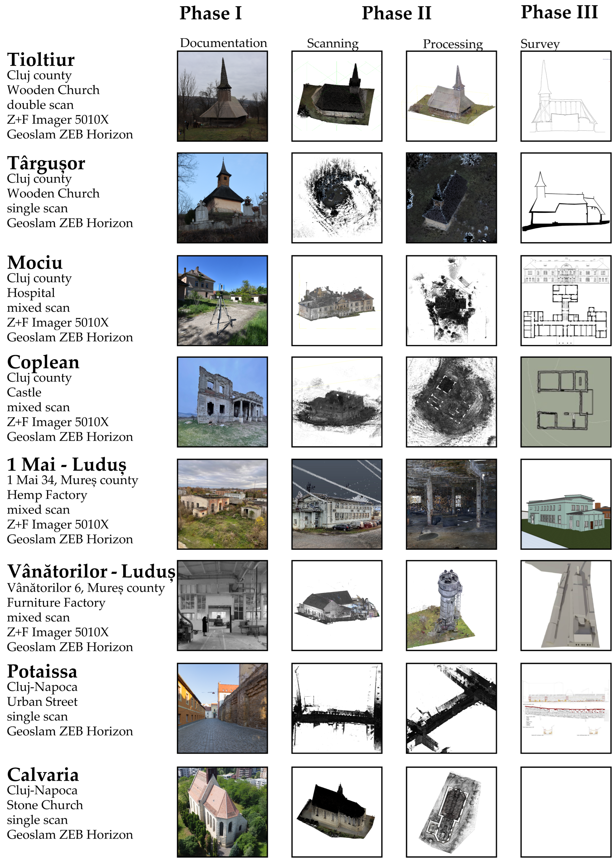Open the Coplean scanning image
Viewport: 616px width, 860px height.
click(337, 402)
